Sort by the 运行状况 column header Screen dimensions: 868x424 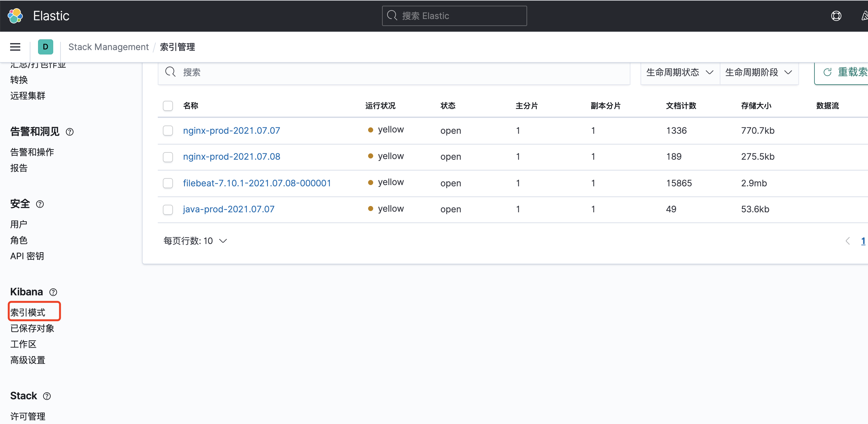380,106
